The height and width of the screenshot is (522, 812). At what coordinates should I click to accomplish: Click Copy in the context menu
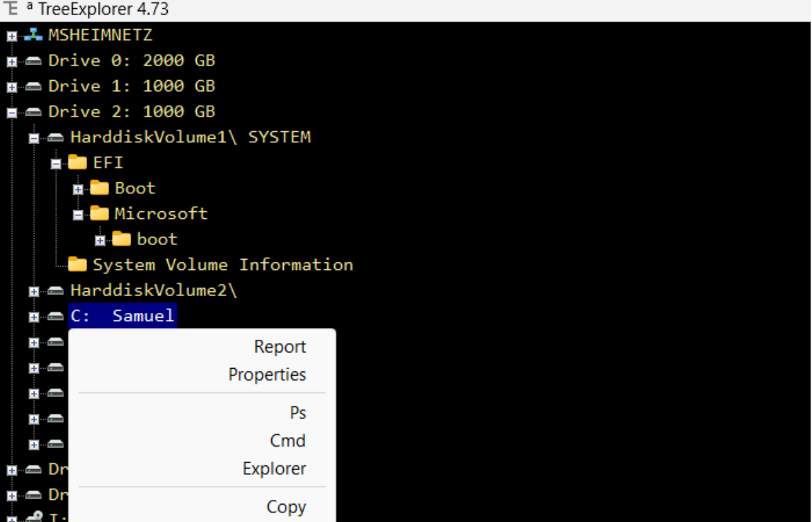coord(286,506)
